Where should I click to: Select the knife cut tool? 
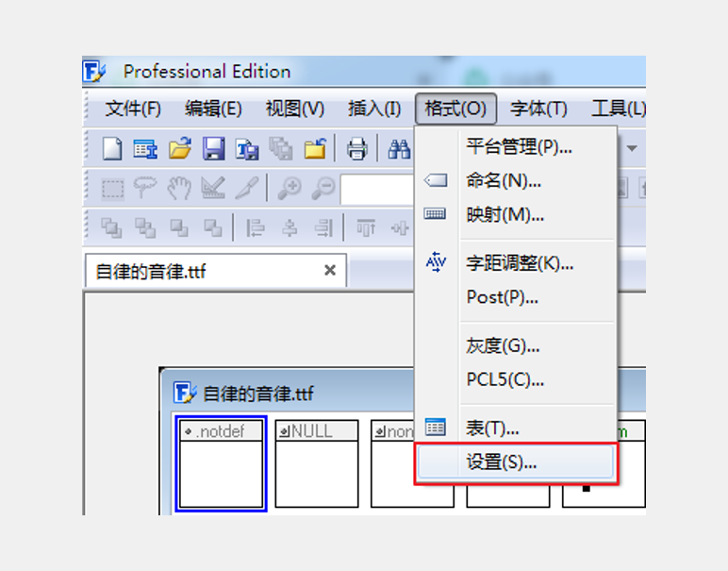click(x=246, y=188)
